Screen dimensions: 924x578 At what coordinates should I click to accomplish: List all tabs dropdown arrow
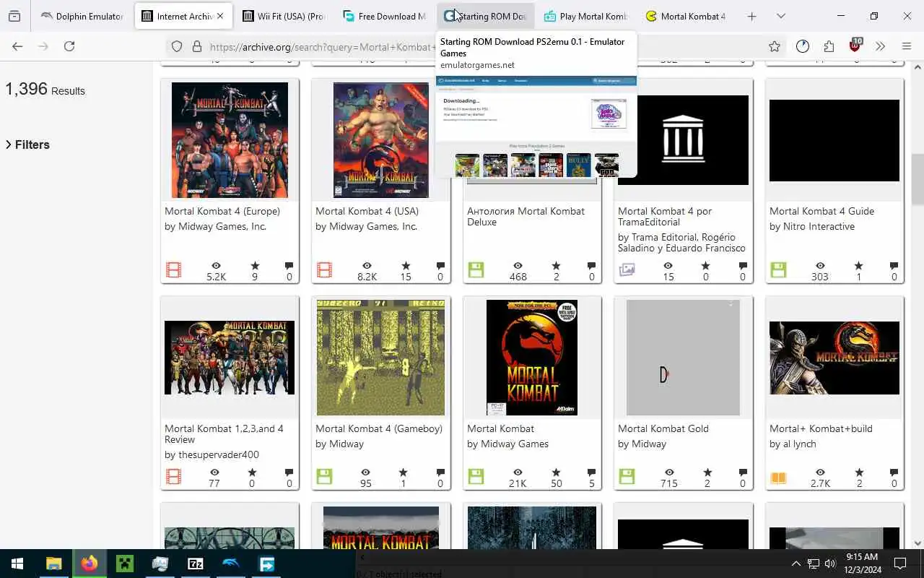[x=781, y=16]
